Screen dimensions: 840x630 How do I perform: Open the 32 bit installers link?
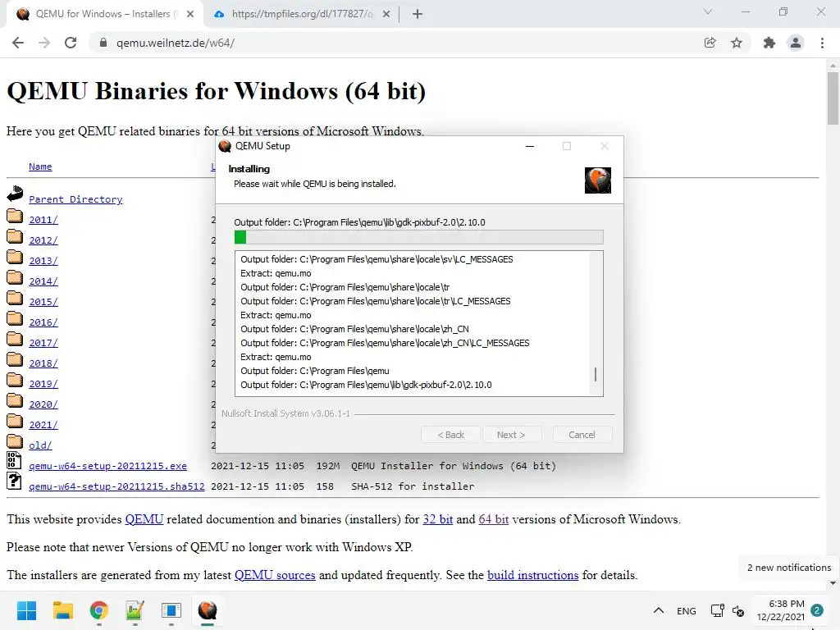click(x=438, y=519)
